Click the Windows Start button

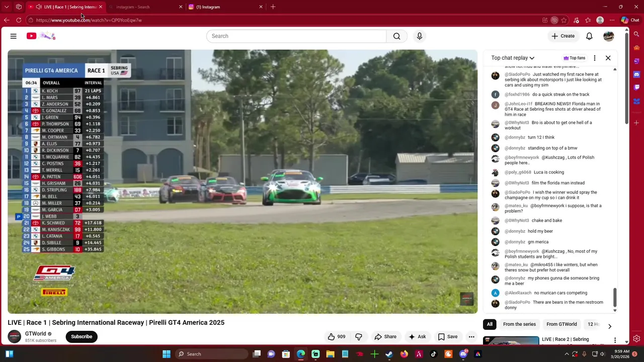point(167,354)
